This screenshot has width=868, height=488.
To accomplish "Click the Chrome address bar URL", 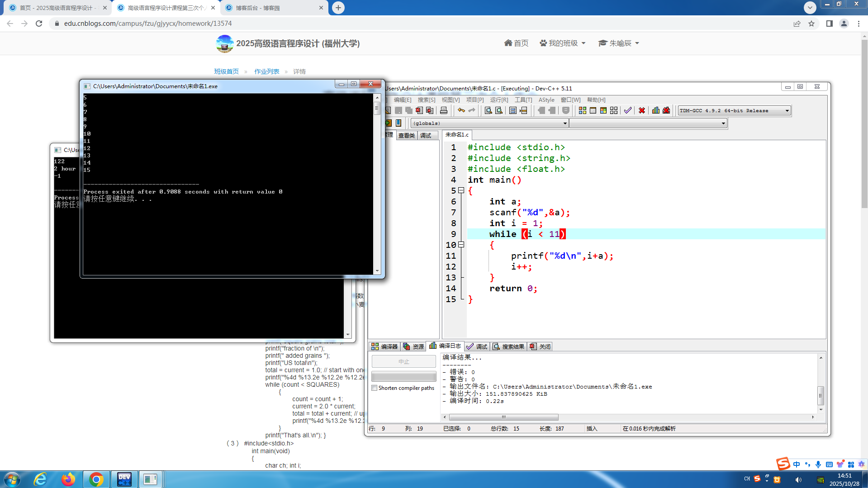I will 148,24.
